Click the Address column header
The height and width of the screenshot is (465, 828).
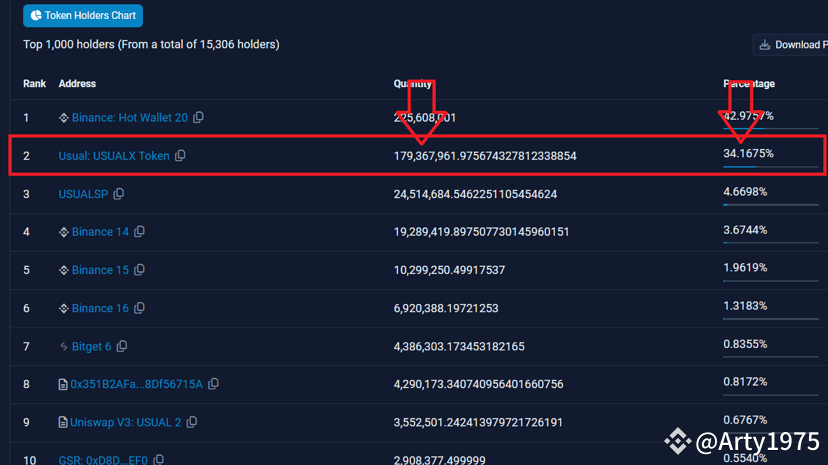coord(77,83)
